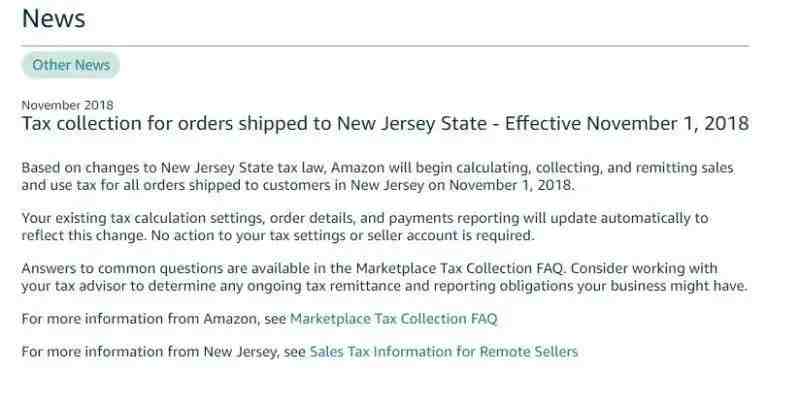Click the 'Your existing tax calculation' paragraph
The width and height of the screenshot is (800, 402).
365,227
